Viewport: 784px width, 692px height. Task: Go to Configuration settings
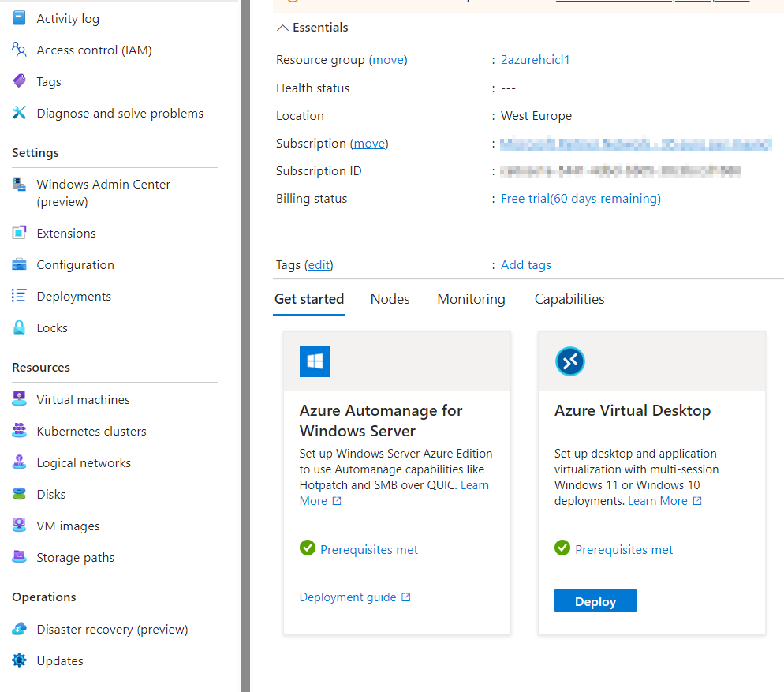[x=75, y=264]
